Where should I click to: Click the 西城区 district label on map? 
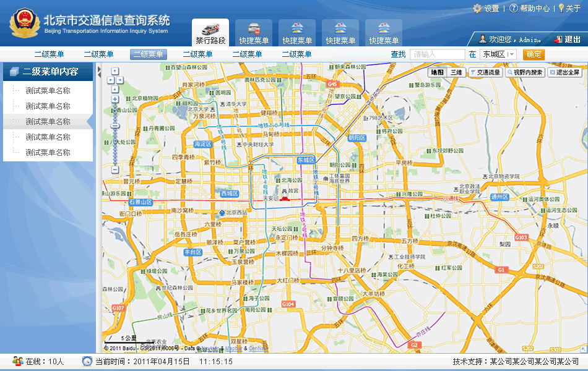(230, 194)
